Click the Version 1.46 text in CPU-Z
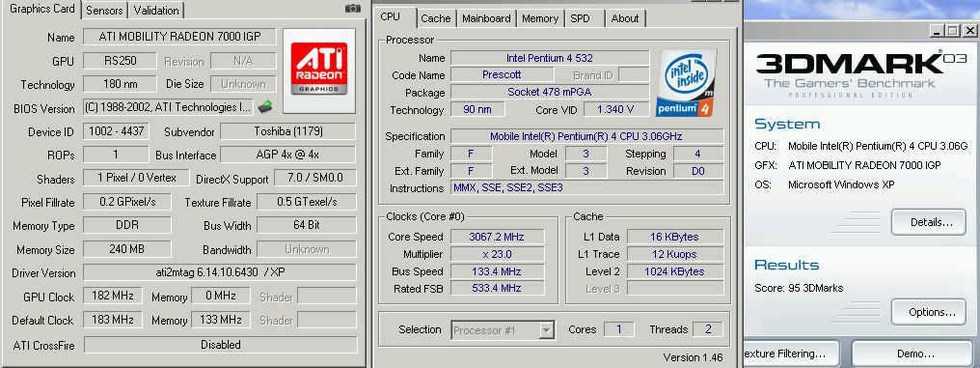This screenshot has height=368, width=980. point(694,357)
